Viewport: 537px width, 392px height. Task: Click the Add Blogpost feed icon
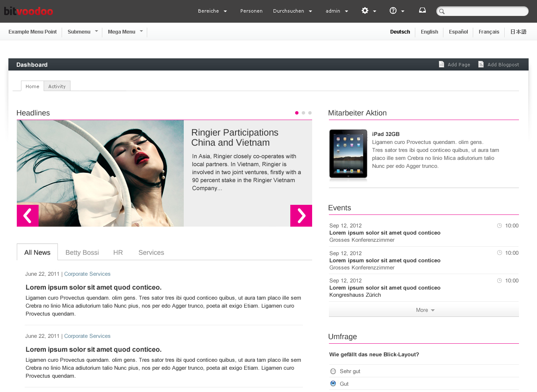tap(481, 64)
